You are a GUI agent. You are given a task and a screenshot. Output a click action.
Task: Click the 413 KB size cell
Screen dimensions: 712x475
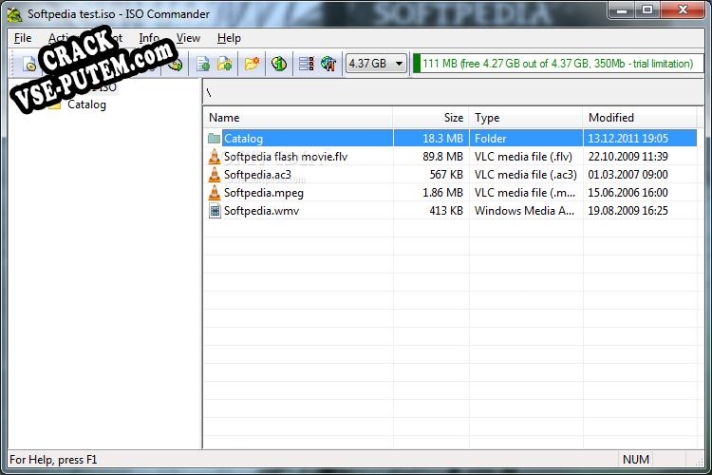tap(446, 211)
